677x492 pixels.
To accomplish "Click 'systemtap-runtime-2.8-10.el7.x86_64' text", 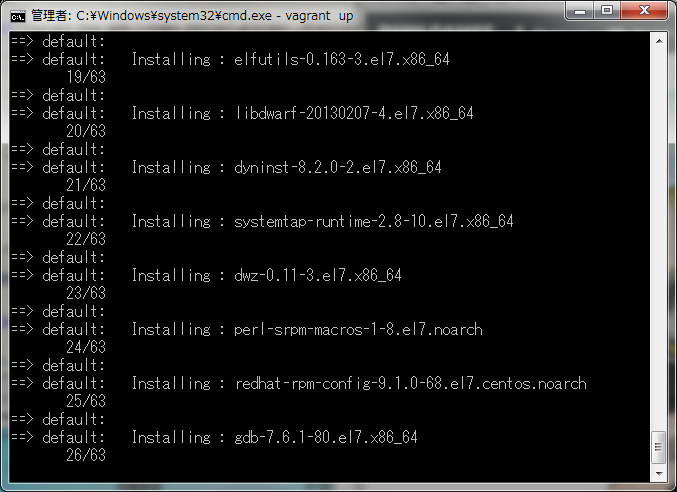I will coord(373,221).
